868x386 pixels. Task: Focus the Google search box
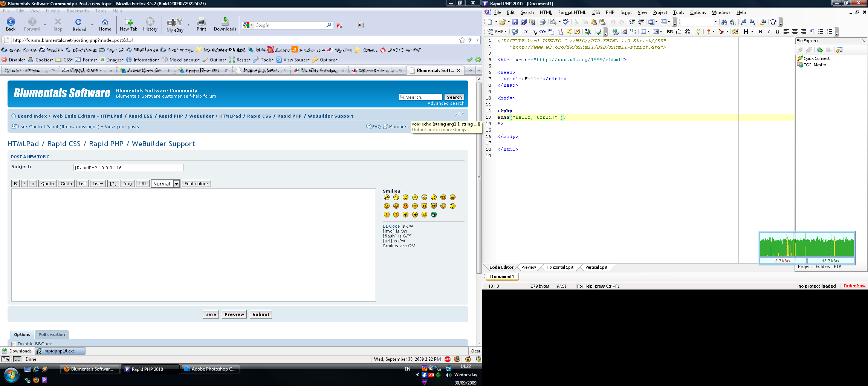click(x=289, y=25)
